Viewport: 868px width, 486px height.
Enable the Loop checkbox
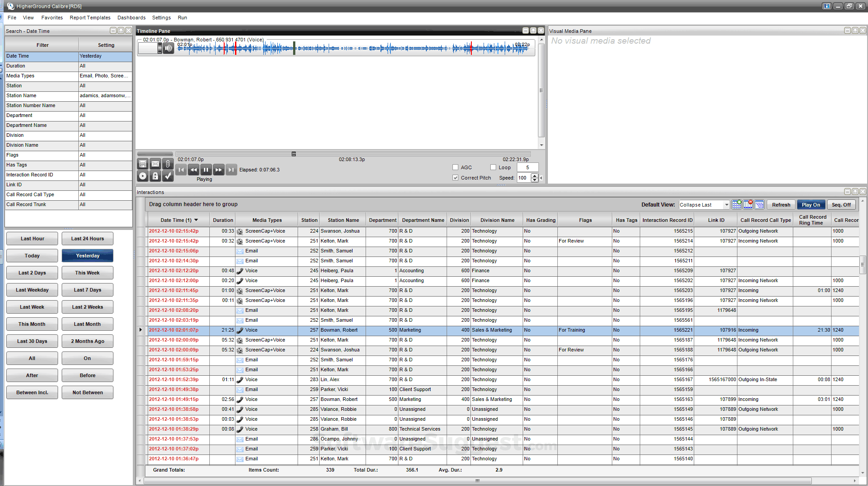(x=493, y=167)
